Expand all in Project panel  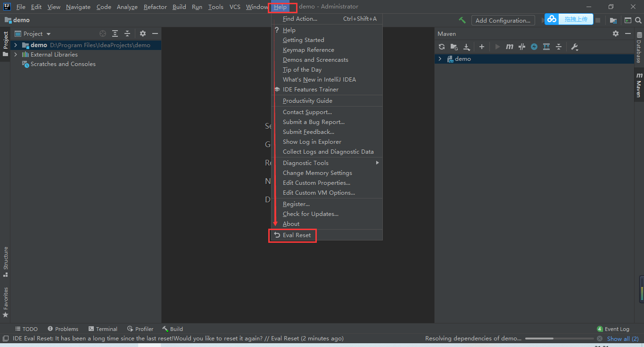115,33
